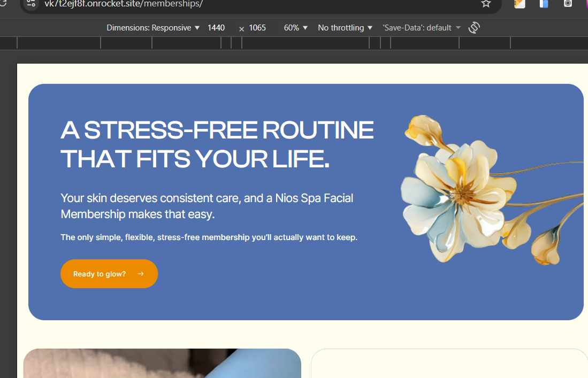Edit the viewport width field showing 1440
The height and width of the screenshot is (378, 588).
216,28
